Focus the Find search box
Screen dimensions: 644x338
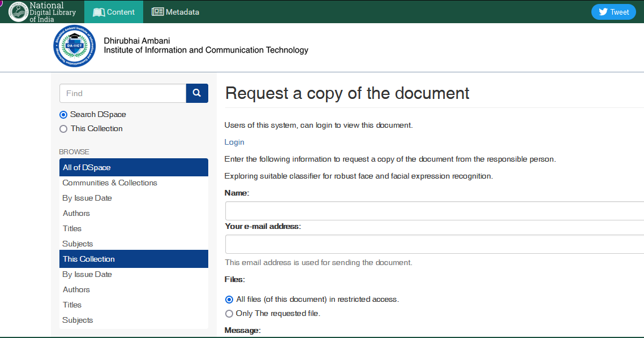pos(123,93)
